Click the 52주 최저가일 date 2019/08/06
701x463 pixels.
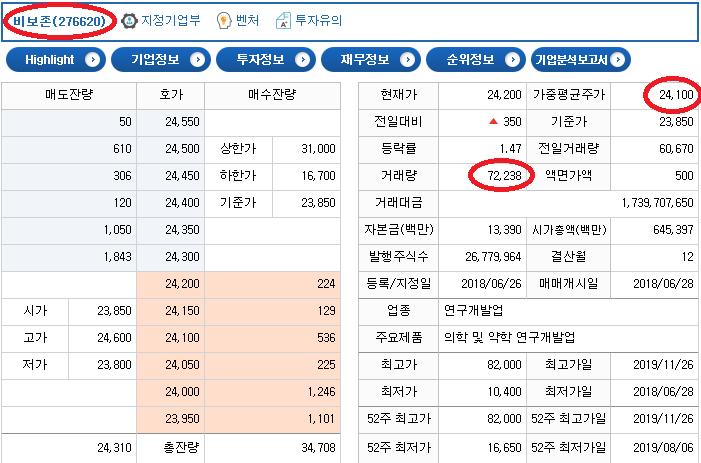point(663,447)
